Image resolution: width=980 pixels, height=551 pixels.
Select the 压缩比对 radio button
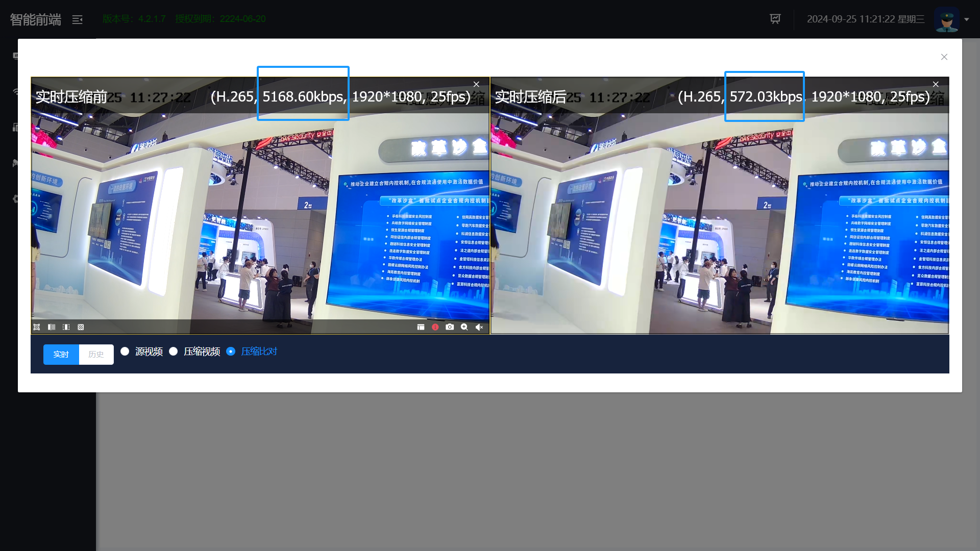pyautogui.click(x=231, y=352)
